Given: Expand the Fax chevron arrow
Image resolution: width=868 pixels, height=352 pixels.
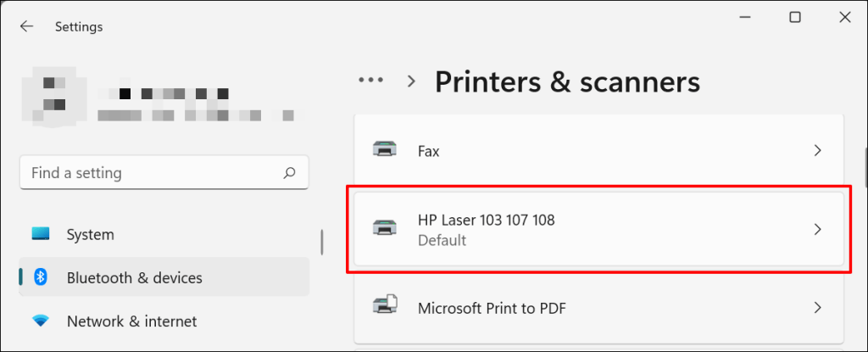Looking at the screenshot, I should [x=817, y=151].
